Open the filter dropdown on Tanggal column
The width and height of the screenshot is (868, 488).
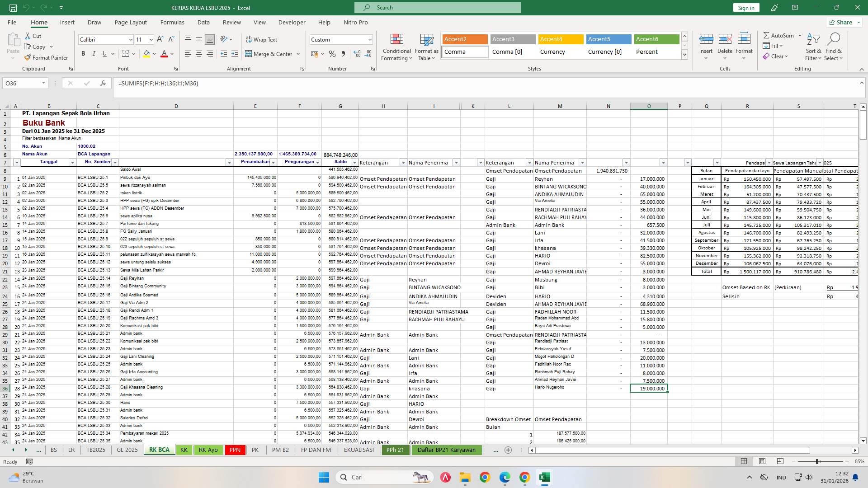click(x=72, y=162)
